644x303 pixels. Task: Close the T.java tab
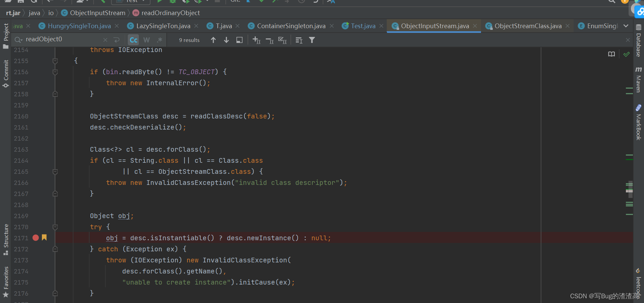pos(237,26)
